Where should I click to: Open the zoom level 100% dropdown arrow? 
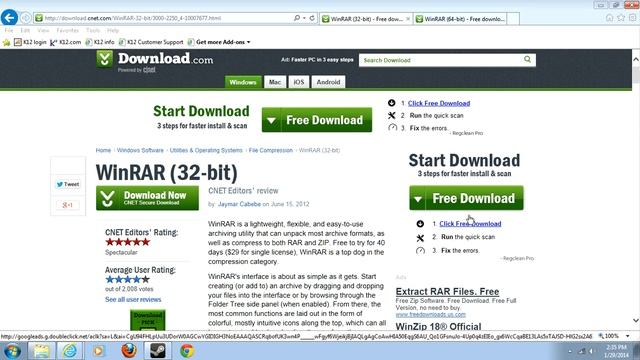(x=627, y=336)
